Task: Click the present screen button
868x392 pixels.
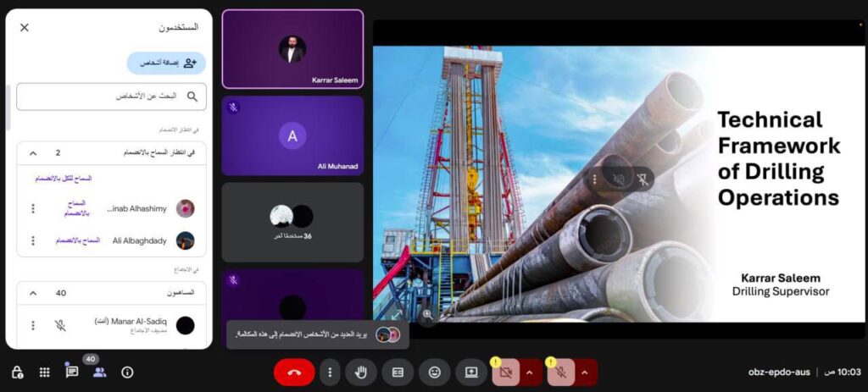Action: point(471,372)
